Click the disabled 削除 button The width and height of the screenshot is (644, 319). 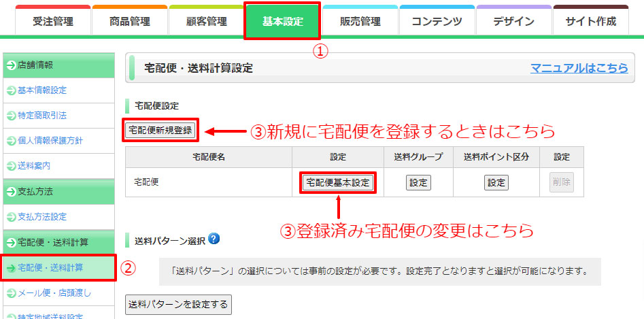(562, 182)
